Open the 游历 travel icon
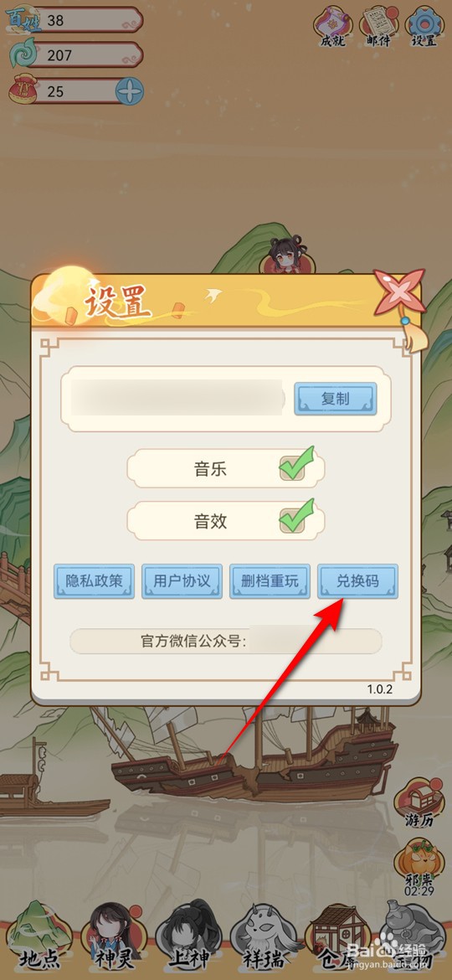The image size is (452, 980). click(x=419, y=803)
